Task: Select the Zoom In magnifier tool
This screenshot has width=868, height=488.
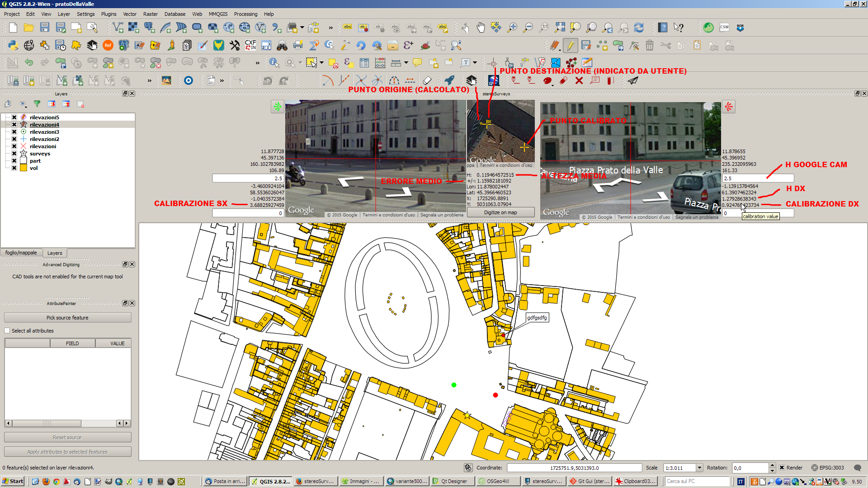Action: 512,28
